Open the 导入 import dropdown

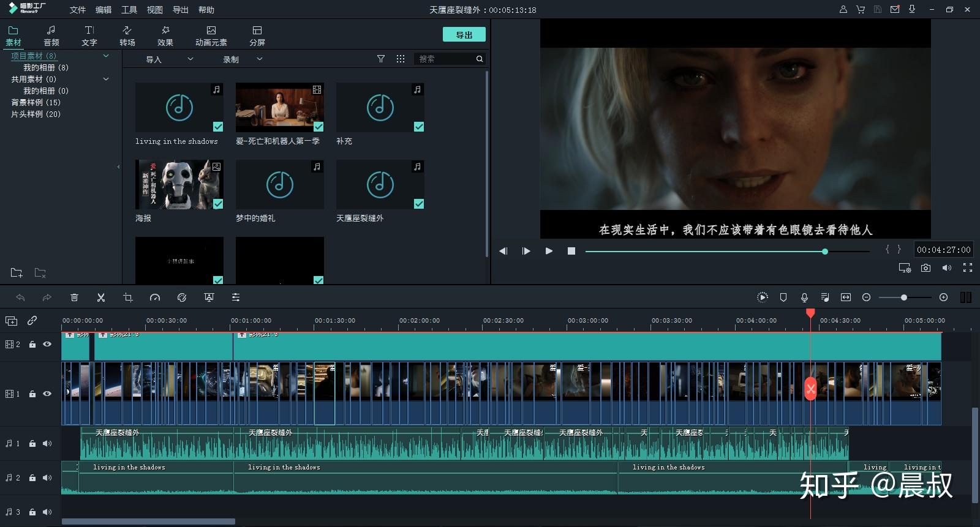[170, 59]
